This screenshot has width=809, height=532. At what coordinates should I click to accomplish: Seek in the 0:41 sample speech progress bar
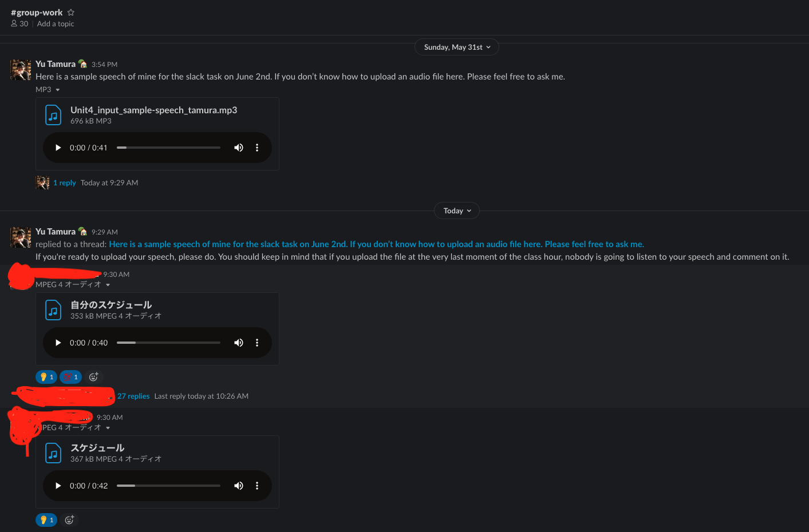(x=168, y=148)
